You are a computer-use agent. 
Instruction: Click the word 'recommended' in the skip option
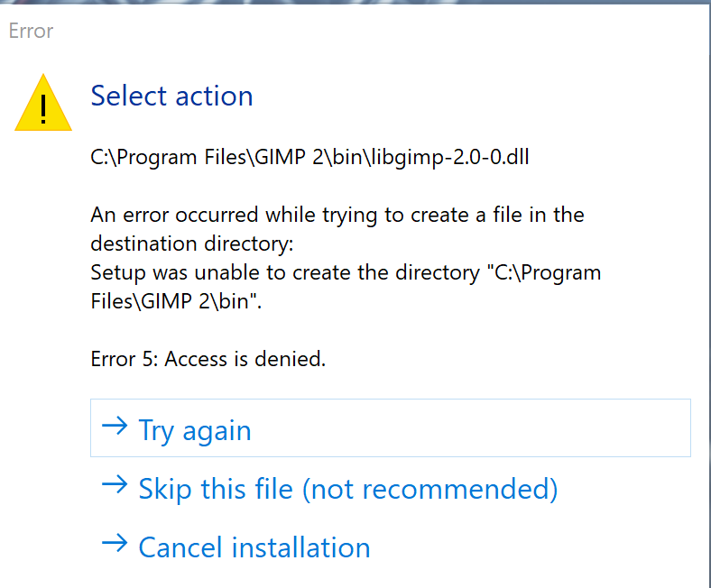click(x=456, y=489)
